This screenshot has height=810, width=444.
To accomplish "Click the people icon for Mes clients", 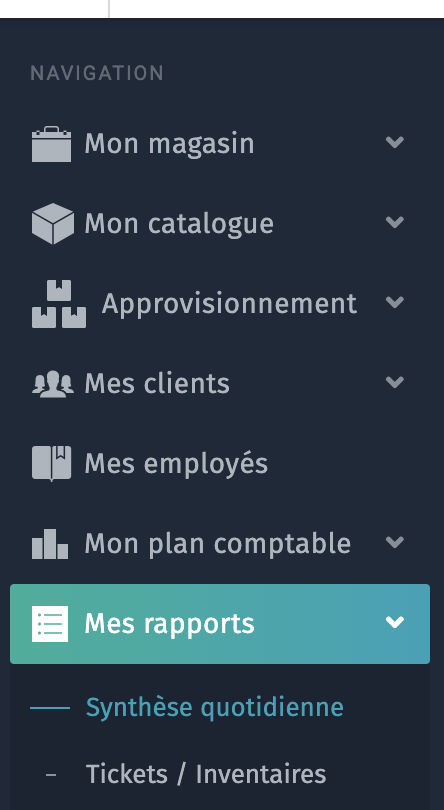I will pos(53,384).
